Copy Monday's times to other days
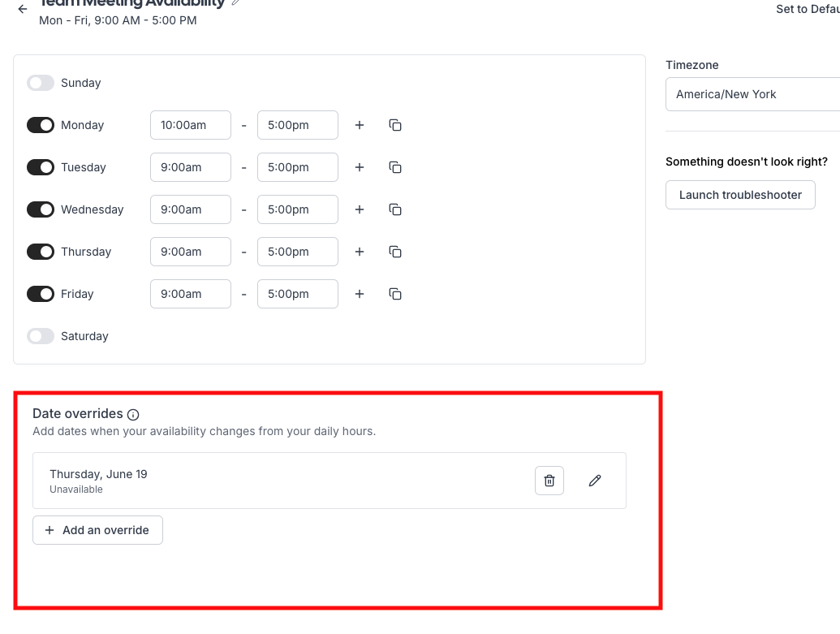The width and height of the screenshot is (840, 634). pos(395,125)
